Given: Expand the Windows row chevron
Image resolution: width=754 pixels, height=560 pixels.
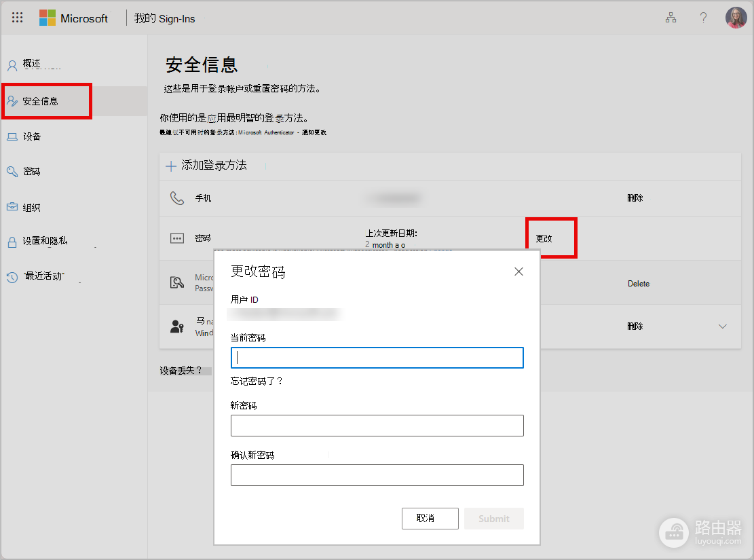Looking at the screenshot, I should point(722,326).
